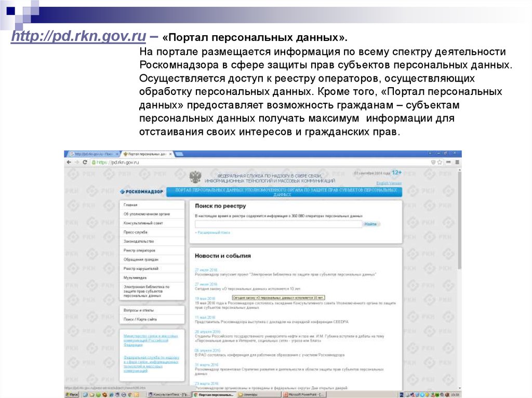532x398 pixels.
Task: Open 'Реестр нарушителей' menu item
Action: point(152,269)
